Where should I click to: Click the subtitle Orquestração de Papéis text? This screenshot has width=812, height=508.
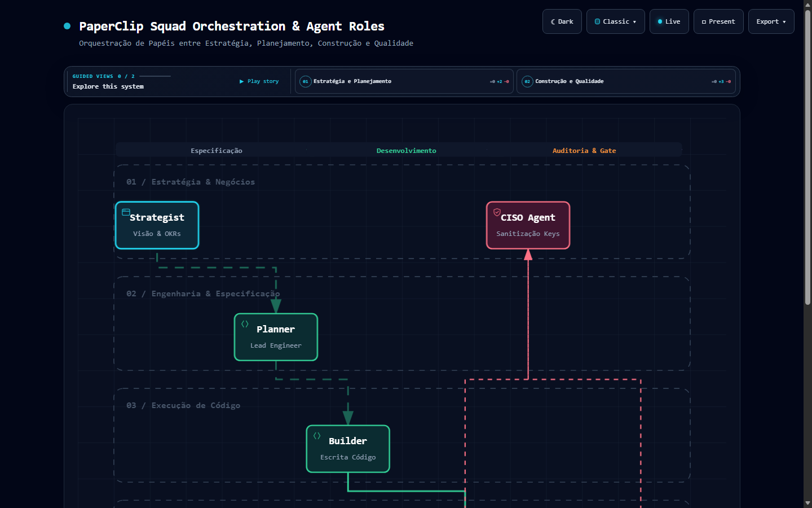point(246,43)
